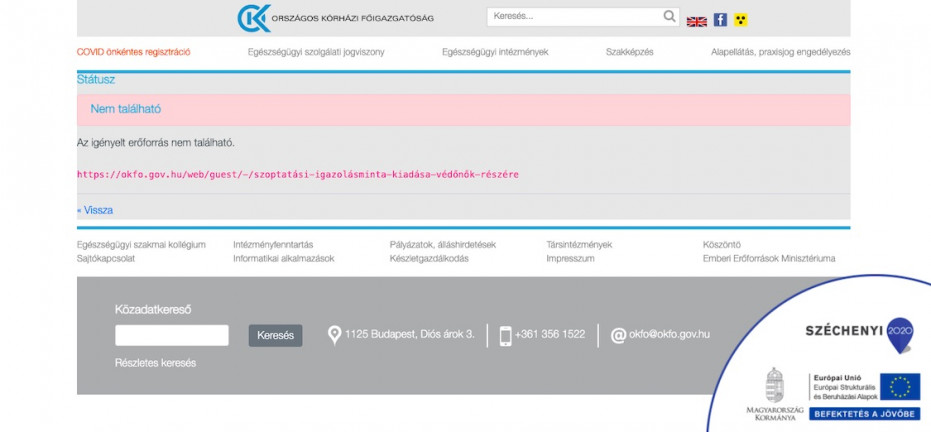Click the Országos Kórházi Főigazgatóság title
931x432 pixels.
tap(353, 18)
